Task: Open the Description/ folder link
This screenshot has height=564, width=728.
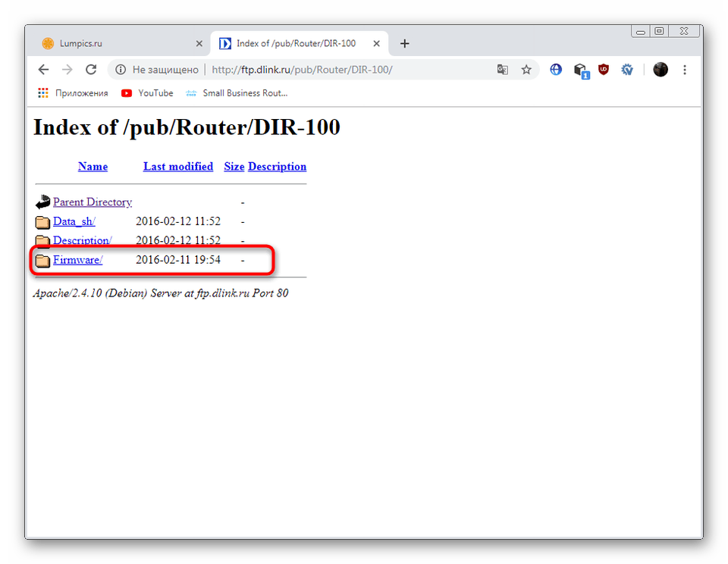Action: pyautogui.click(x=83, y=240)
